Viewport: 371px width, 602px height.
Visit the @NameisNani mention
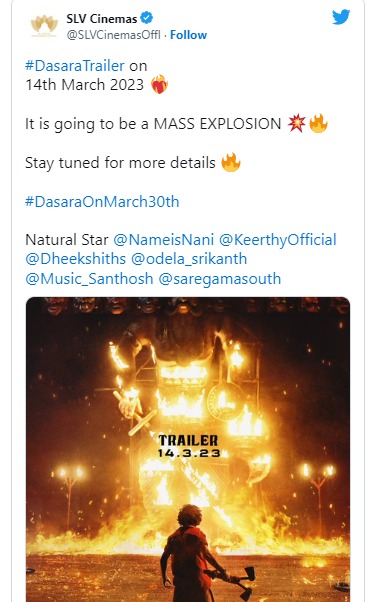tap(164, 240)
